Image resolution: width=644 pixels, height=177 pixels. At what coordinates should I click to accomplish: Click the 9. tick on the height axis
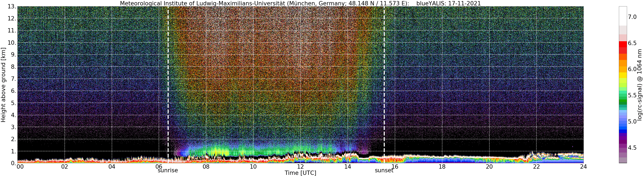pos(13,55)
